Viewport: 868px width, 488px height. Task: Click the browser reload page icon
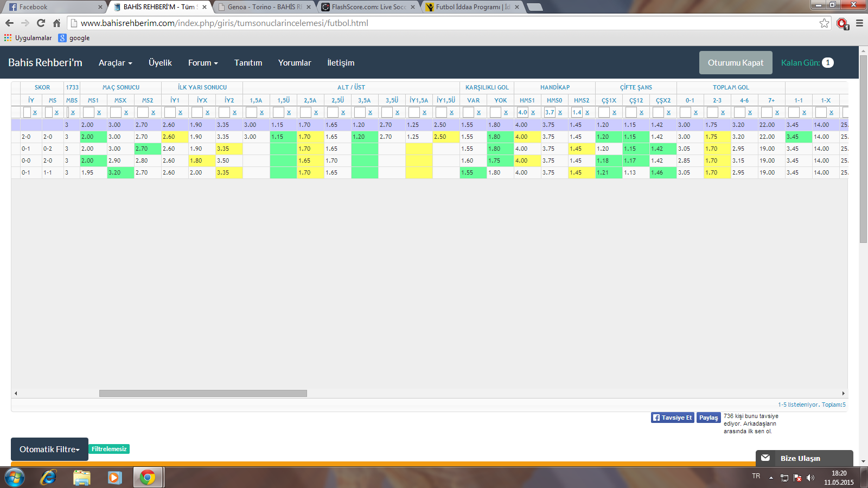pyautogui.click(x=41, y=23)
